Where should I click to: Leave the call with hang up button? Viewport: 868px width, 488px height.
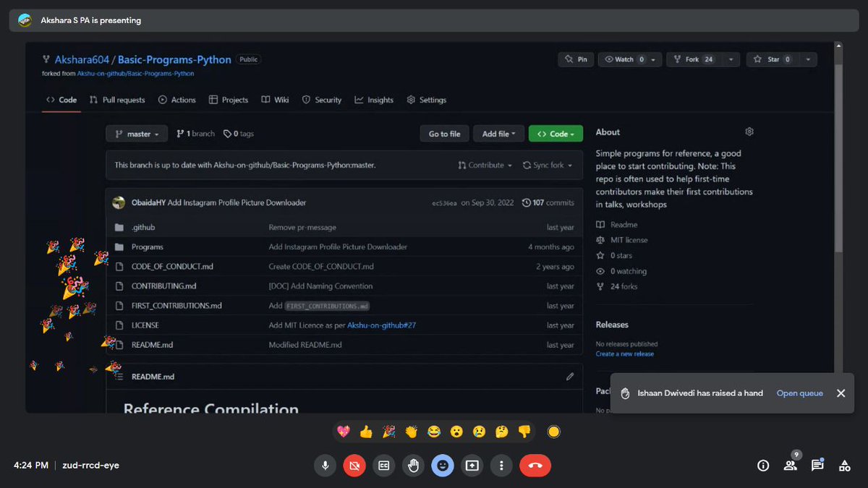[535, 466]
